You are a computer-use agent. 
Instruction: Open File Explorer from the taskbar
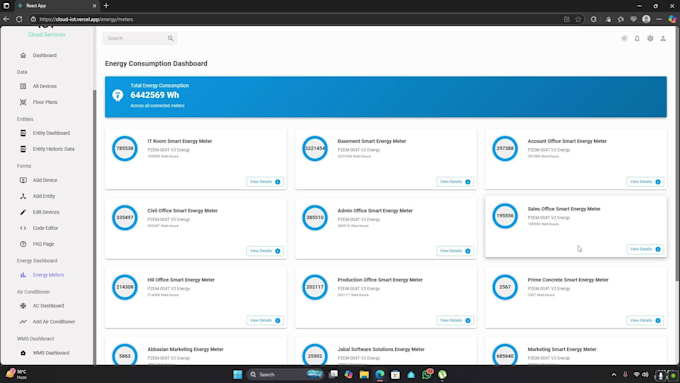click(x=364, y=374)
